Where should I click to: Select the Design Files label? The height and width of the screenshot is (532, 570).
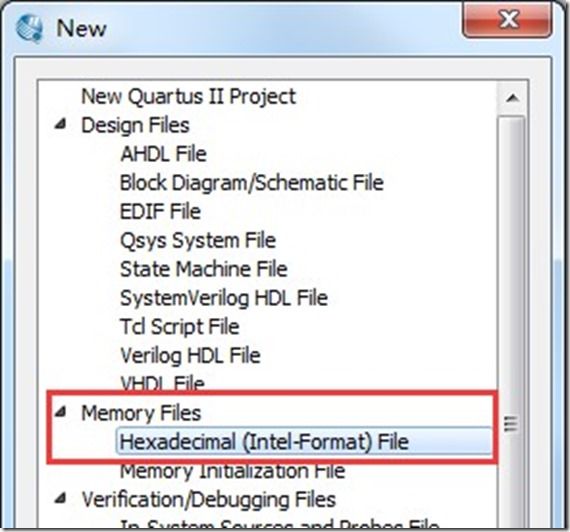(135, 125)
